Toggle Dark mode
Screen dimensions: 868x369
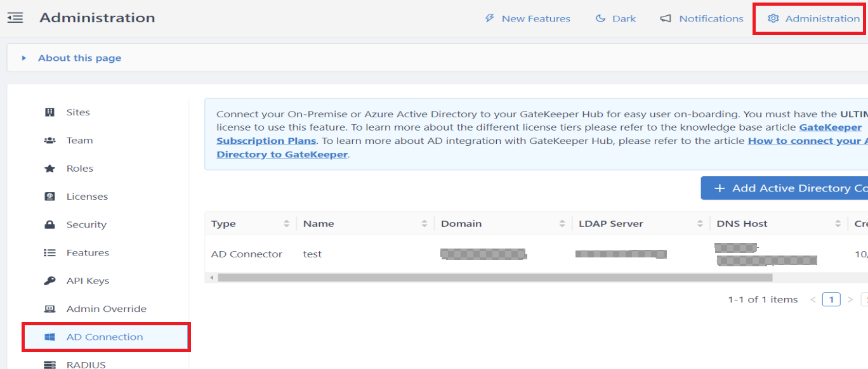(x=615, y=18)
